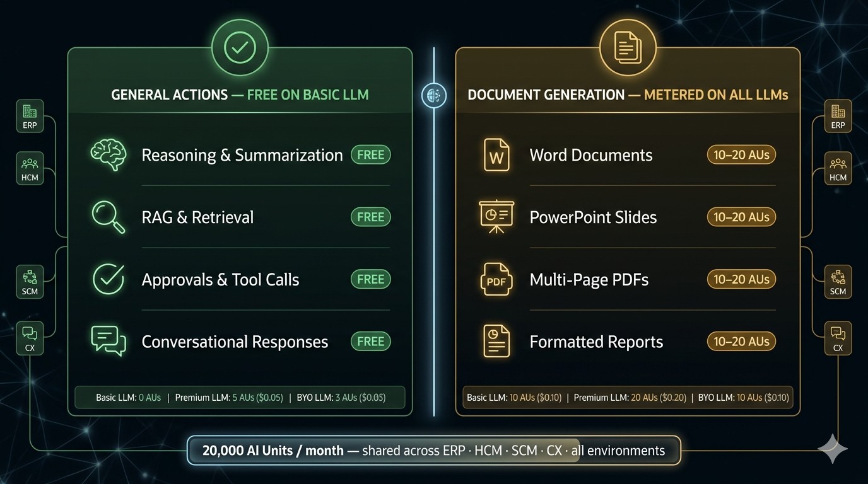
Task: Click the 'Approvals & Tool Calls' label
Action: 220,280
